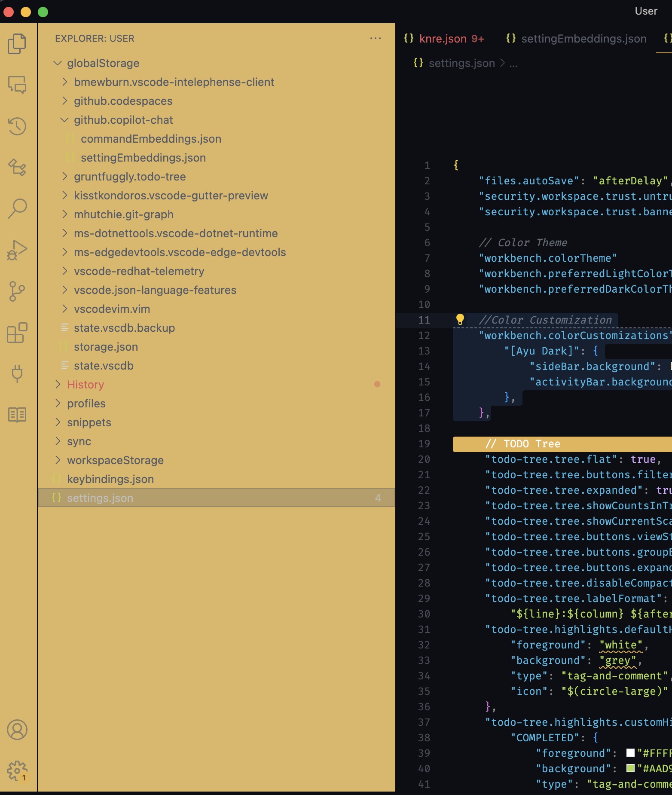Open the Manage gear icon
Viewport: 672px width, 795px height.
click(x=17, y=771)
